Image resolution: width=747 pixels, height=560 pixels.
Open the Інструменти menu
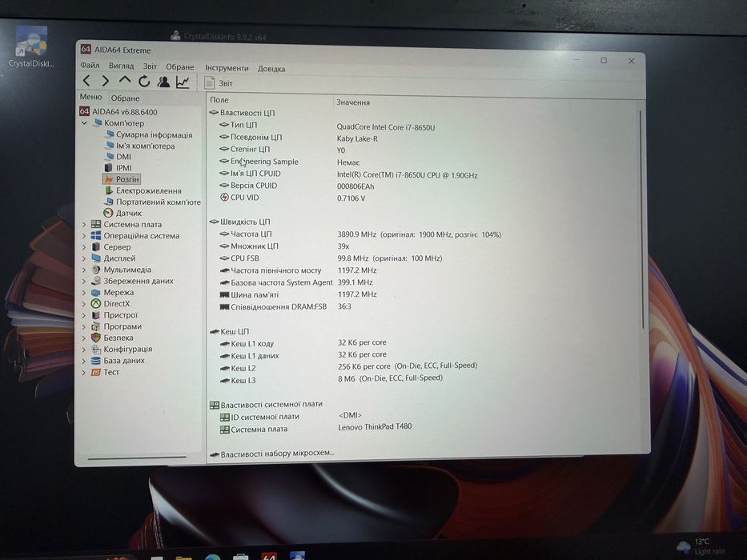[227, 68]
